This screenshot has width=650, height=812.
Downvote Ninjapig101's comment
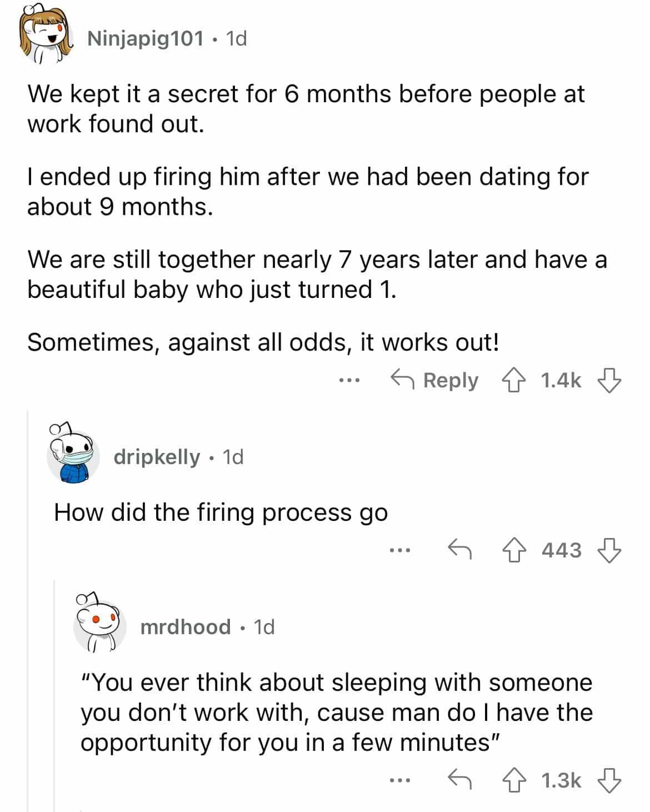tap(608, 381)
